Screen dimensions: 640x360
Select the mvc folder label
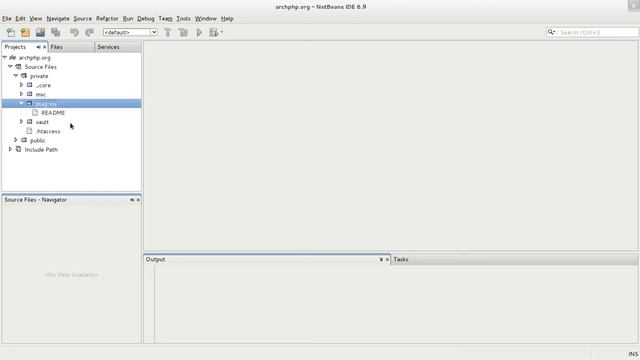pyautogui.click(x=41, y=95)
